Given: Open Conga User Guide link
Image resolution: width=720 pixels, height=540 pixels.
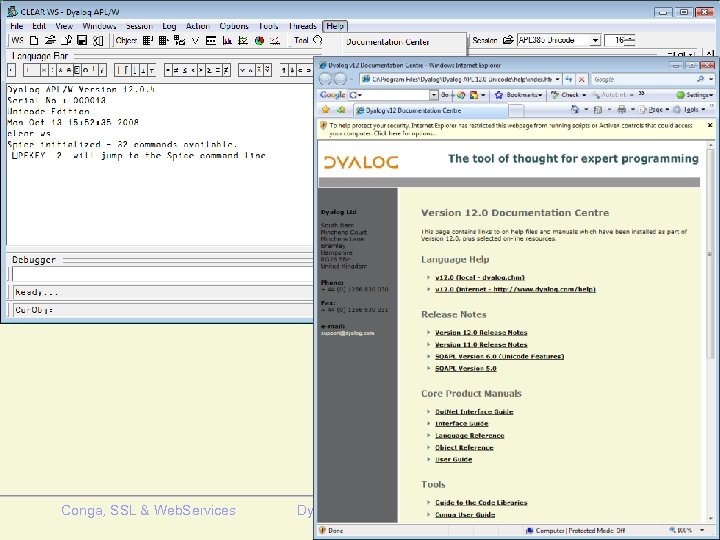Looking at the screenshot, I should pyautogui.click(x=465, y=514).
